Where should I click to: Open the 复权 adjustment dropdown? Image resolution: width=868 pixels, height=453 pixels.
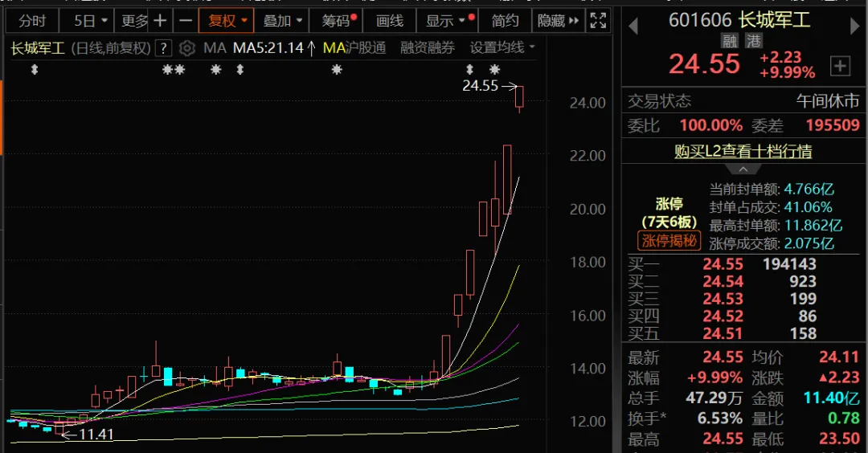point(227,21)
